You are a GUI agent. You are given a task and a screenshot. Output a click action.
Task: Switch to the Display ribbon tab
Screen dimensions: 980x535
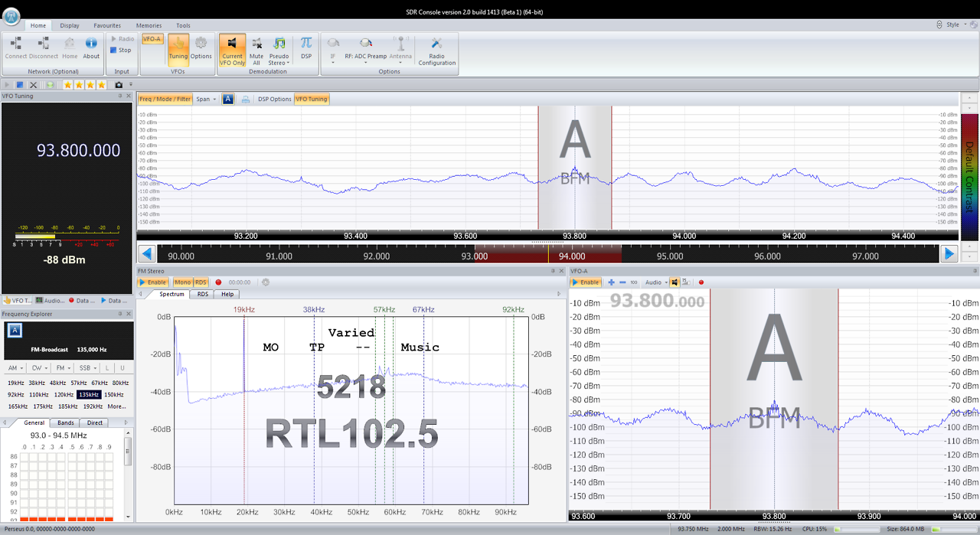70,25
